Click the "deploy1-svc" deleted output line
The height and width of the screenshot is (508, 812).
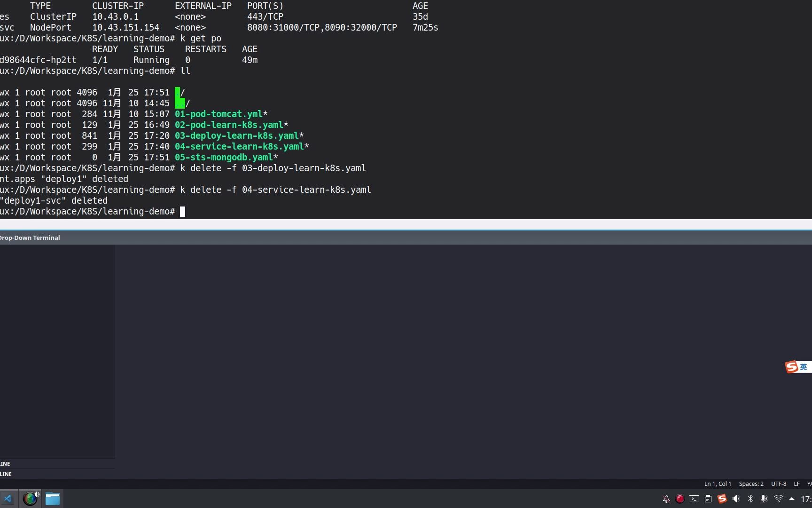coord(54,200)
